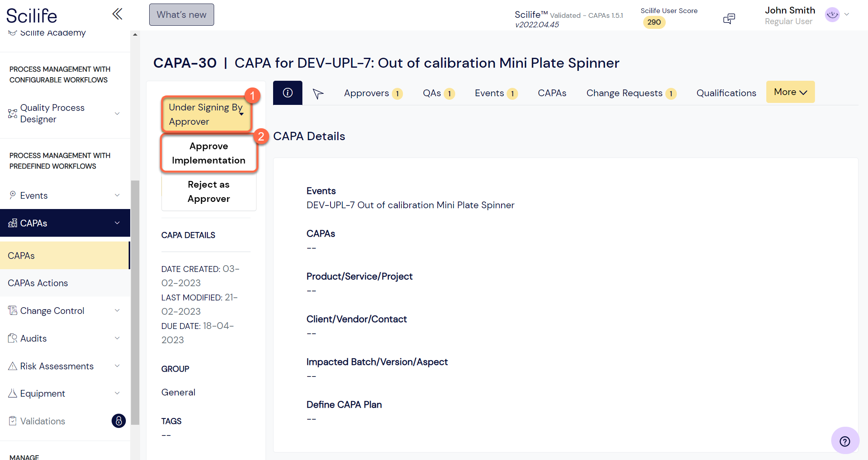Open the Under Signing By Approver dropdown
The width and height of the screenshot is (868, 460).
click(x=206, y=114)
